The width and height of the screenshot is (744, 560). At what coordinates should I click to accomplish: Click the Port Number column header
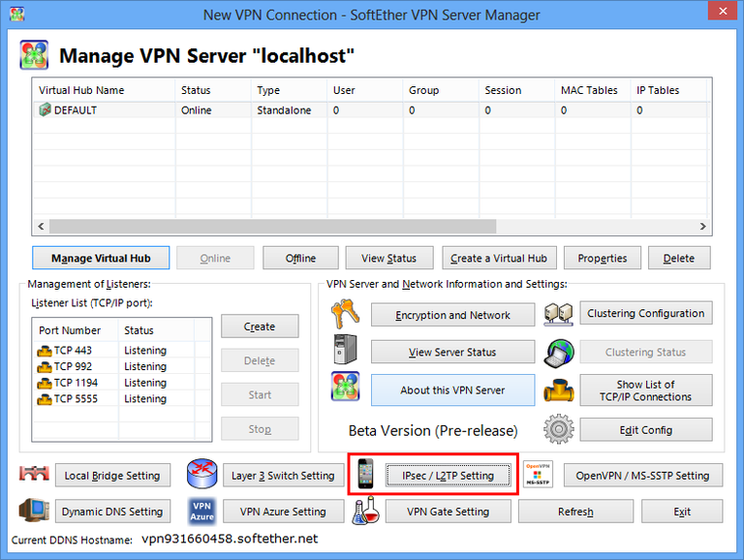tap(76, 329)
